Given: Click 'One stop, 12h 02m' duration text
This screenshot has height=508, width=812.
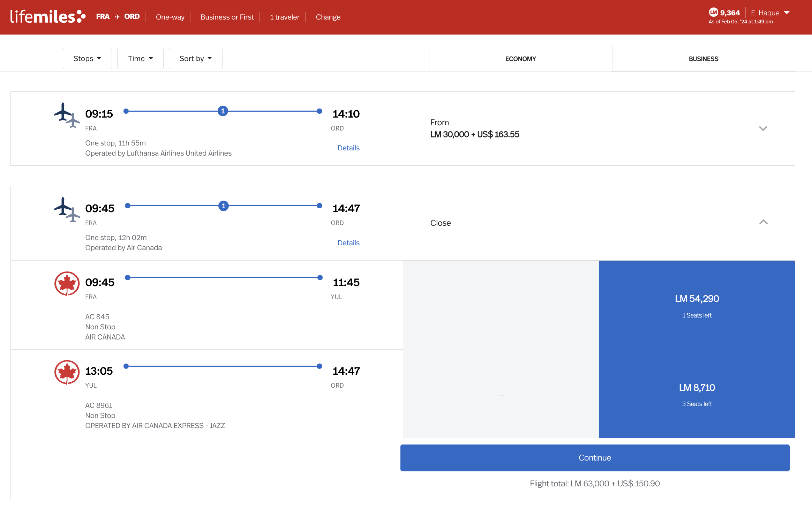Looking at the screenshot, I should tap(116, 238).
